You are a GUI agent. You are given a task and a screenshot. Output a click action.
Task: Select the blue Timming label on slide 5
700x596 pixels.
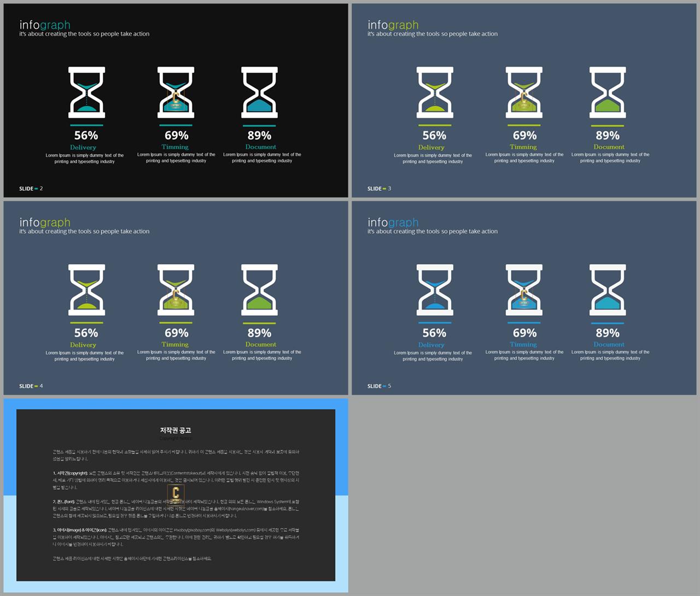pos(523,344)
